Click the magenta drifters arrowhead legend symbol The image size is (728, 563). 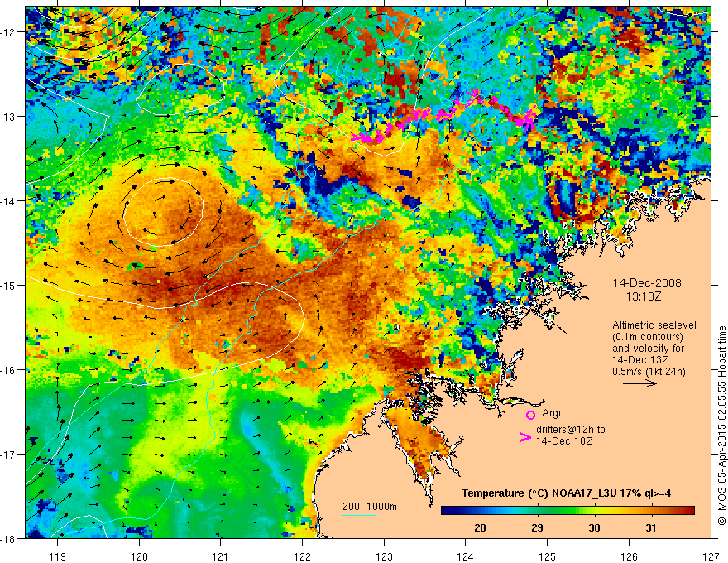pyautogui.click(x=524, y=437)
